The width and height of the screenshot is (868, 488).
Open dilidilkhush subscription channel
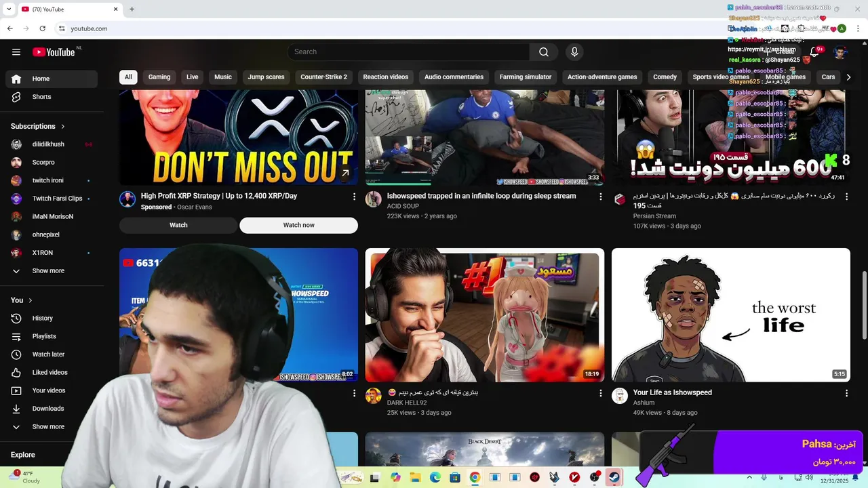[x=52, y=144]
